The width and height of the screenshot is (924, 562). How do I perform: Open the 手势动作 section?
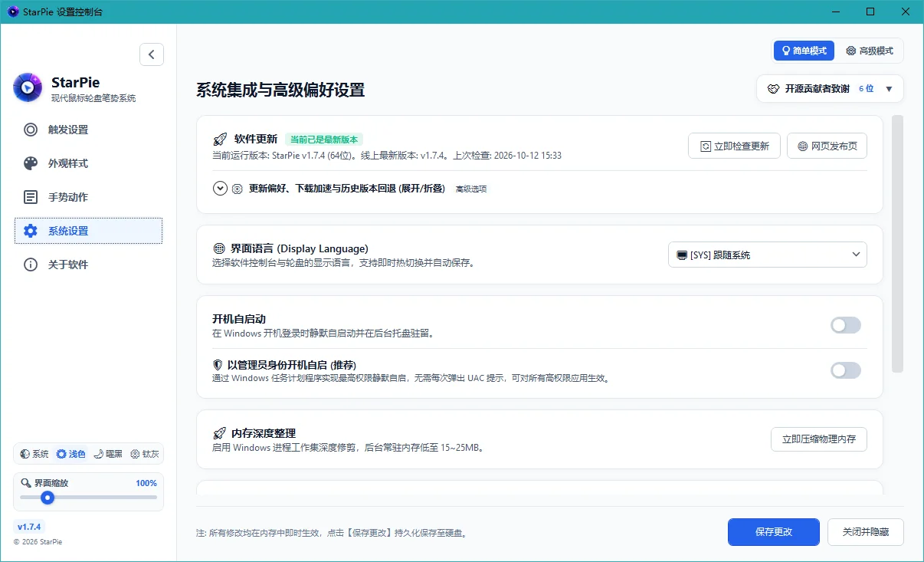88,197
